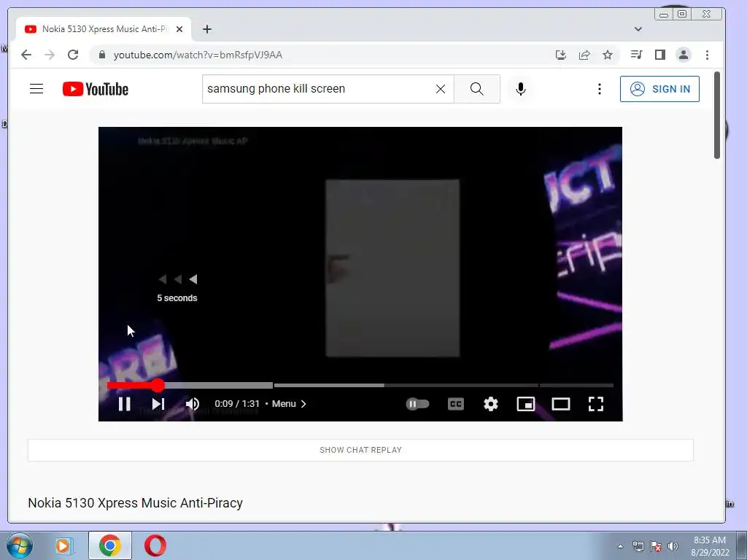Toggle closed captions CC button
This screenshot has height=560, width=747.
(x=456, y=404)
